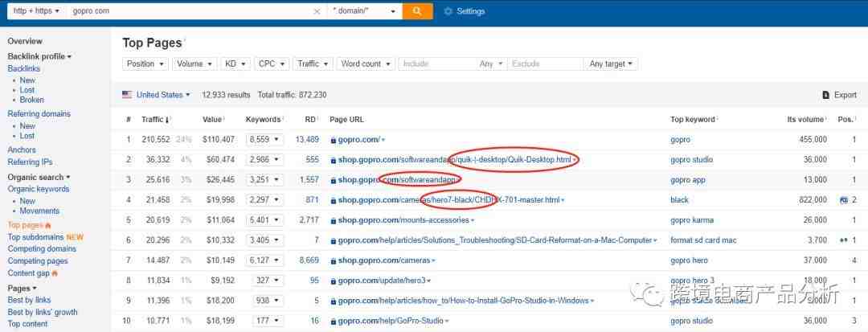
Task: Sort table by Keywords column header
Action: tap(264, 119)
